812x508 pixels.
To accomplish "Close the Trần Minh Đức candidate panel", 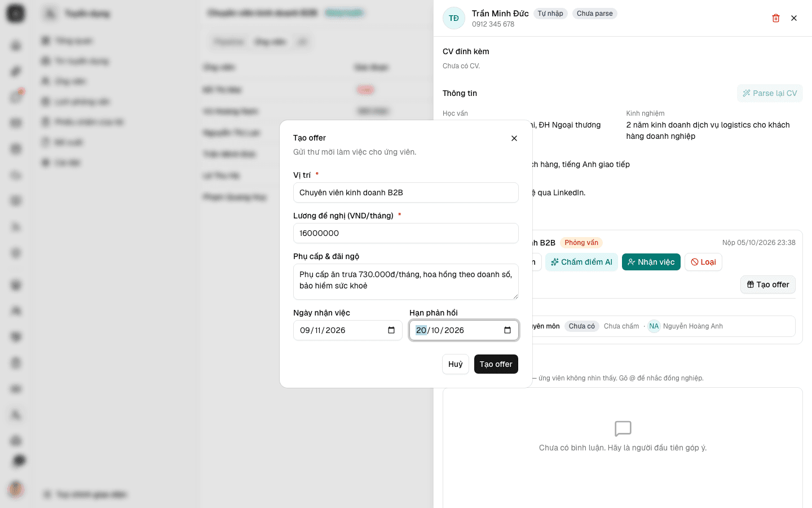I will coord(794,18).
